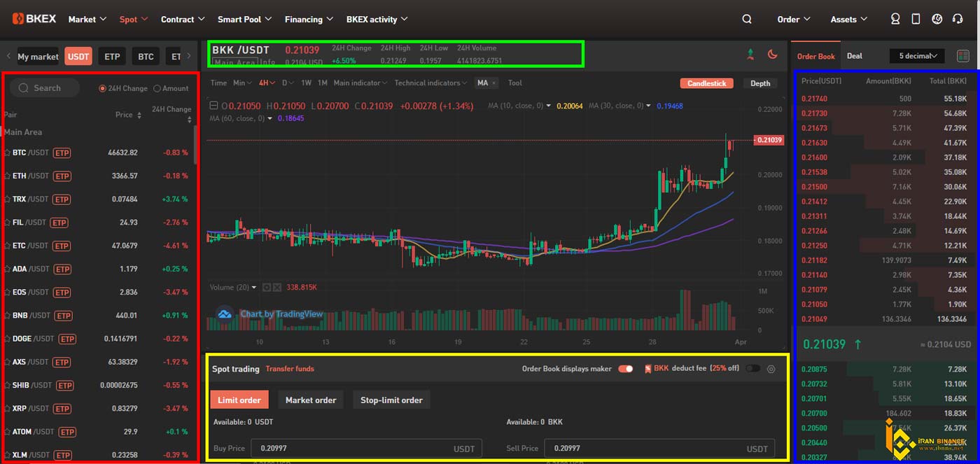Sort pairs by 24H Change column arrows
Viewport: 980px width, 464px height.
coord(189,120)
